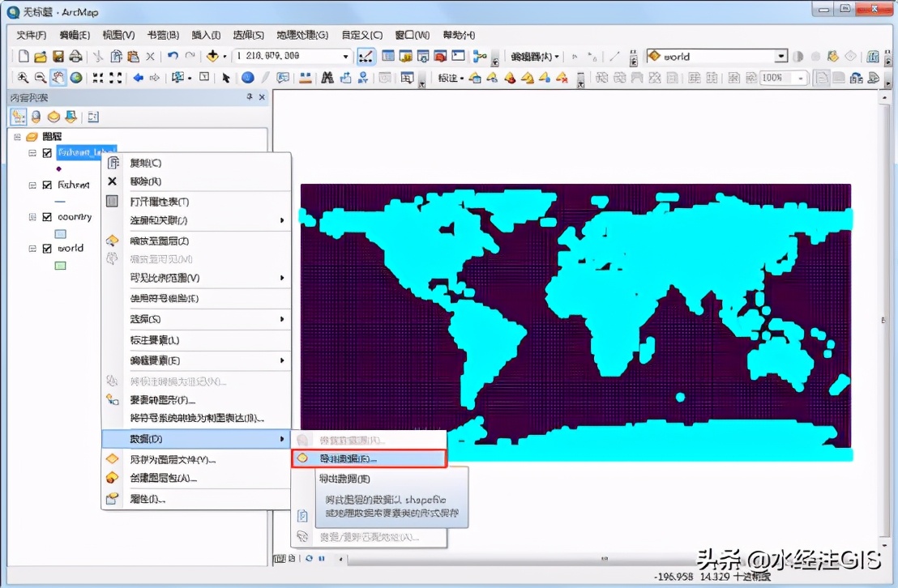
Task: Choose Export Data in the submenu
Action: click(370, 458)
